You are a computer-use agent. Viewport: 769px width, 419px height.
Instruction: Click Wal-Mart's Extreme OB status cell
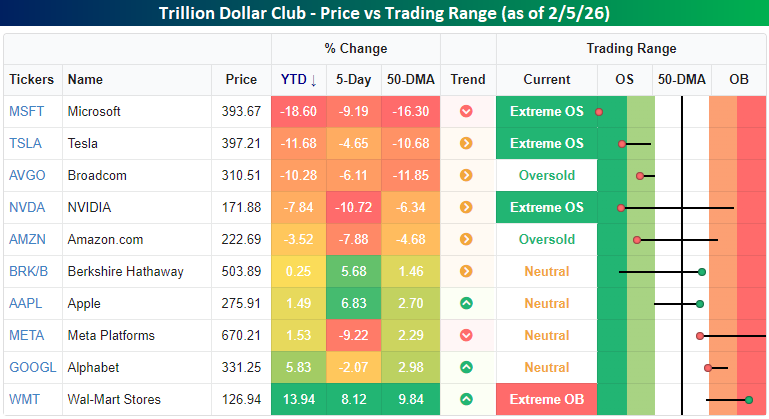[x=546, y=399]
